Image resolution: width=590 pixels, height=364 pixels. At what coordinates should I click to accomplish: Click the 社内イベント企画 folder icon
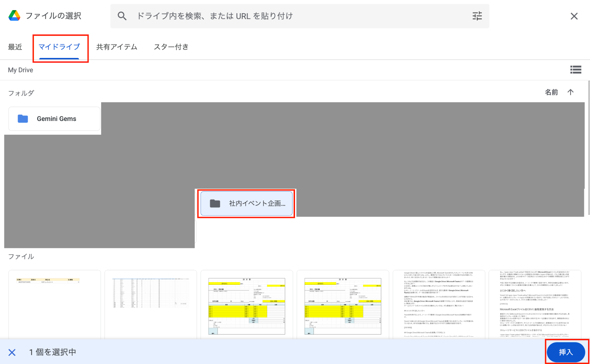(x=215, y=203)
